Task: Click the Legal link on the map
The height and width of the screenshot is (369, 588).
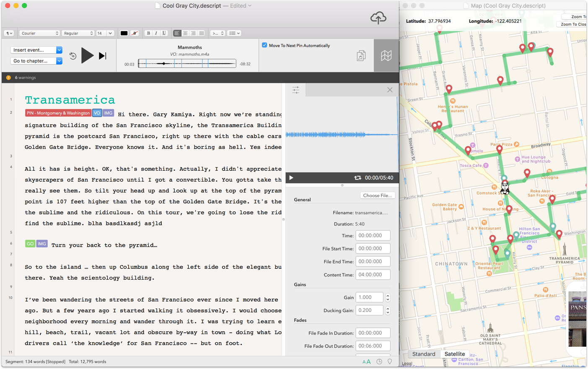Action: tap(407, 364)
